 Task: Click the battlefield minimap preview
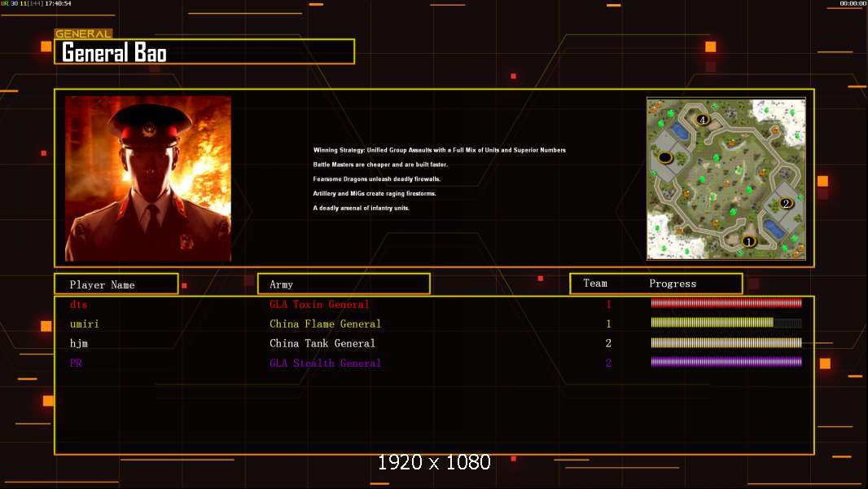click(726, 178)
